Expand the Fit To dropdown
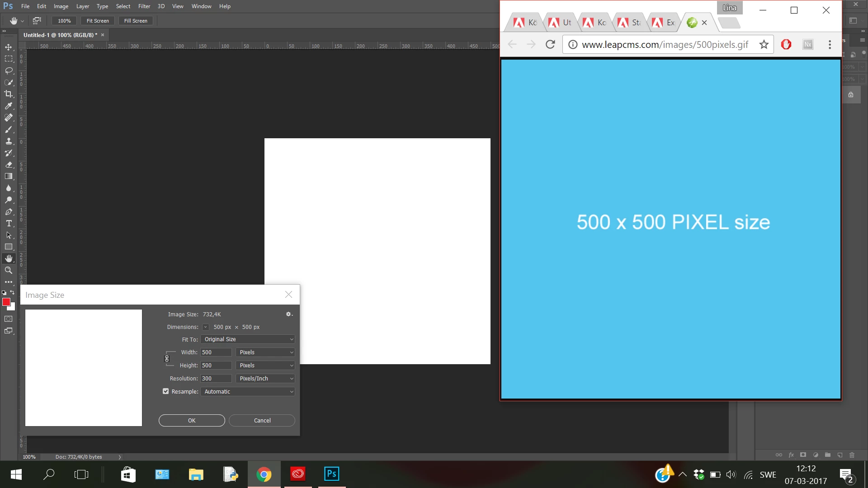868x488 pixels. click(247, 339)
